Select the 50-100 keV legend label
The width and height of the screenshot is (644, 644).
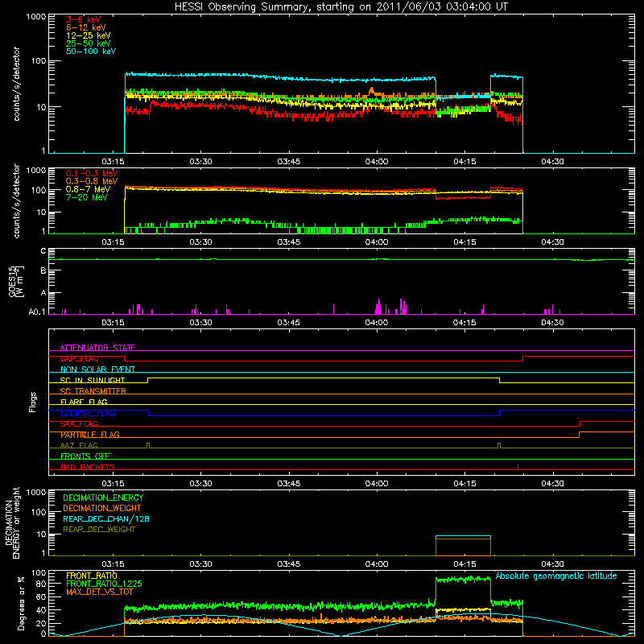pos(91,52)
